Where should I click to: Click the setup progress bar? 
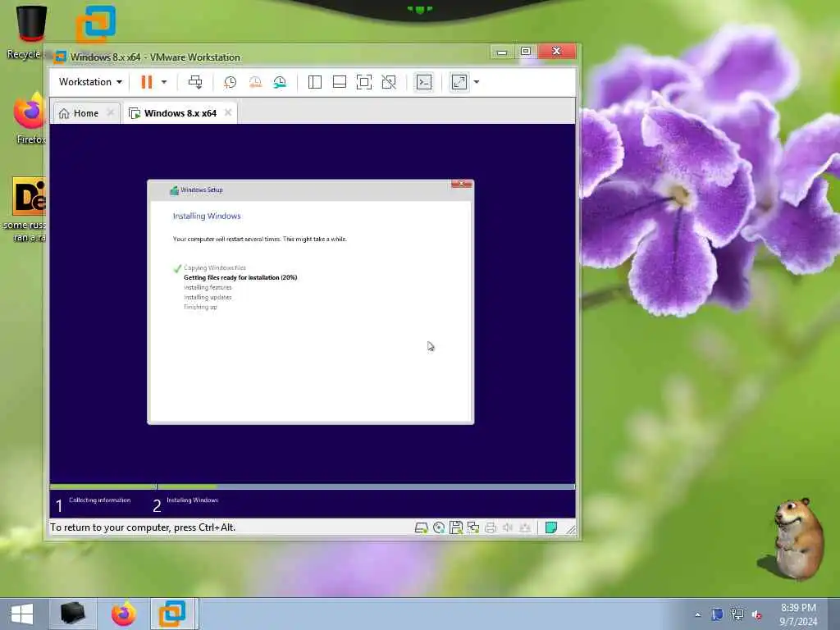(x=313, y=487)
